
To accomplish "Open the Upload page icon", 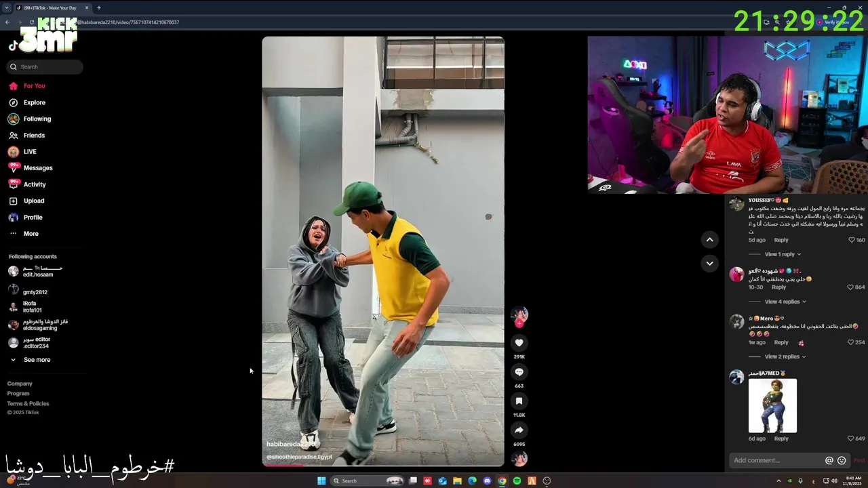I will pyautogui.click(x=14, y=201).
